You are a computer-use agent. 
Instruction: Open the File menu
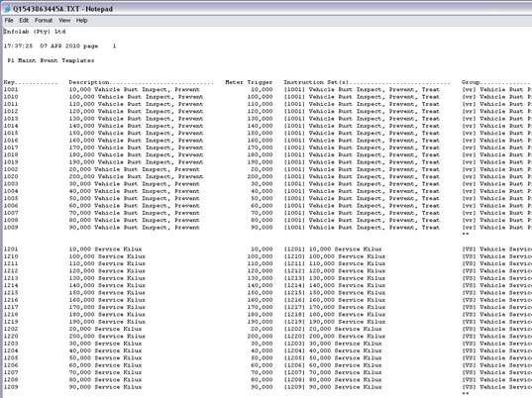click(x=9, y=21)
